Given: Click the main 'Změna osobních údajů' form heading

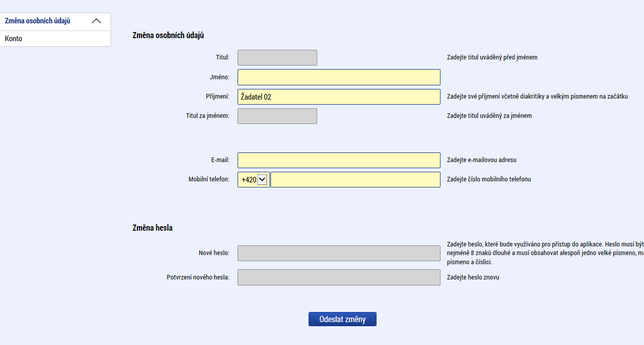Looking at the screenshot, I should pos(168,36).
